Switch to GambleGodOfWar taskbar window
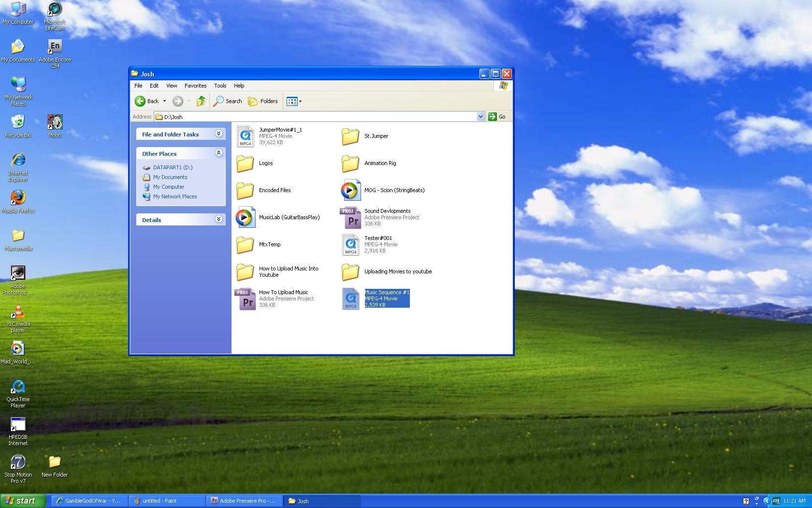 pos(89,501)
